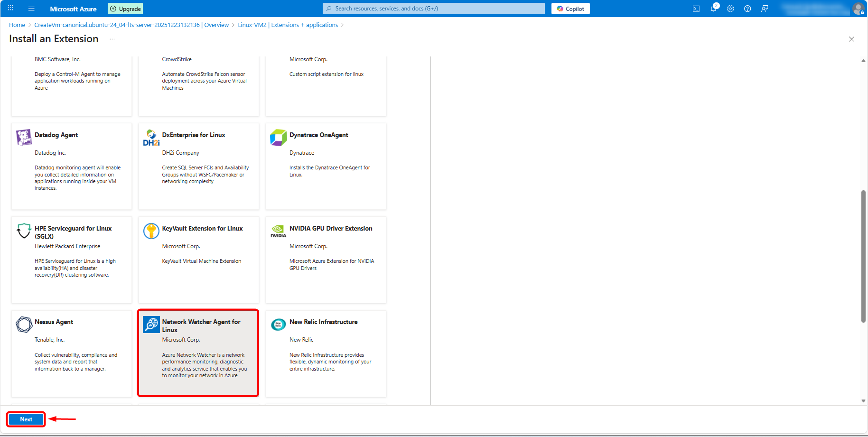Click "Deploy a Control-M Agent" description
The image size is (868, 437).
tap(77, 81)
